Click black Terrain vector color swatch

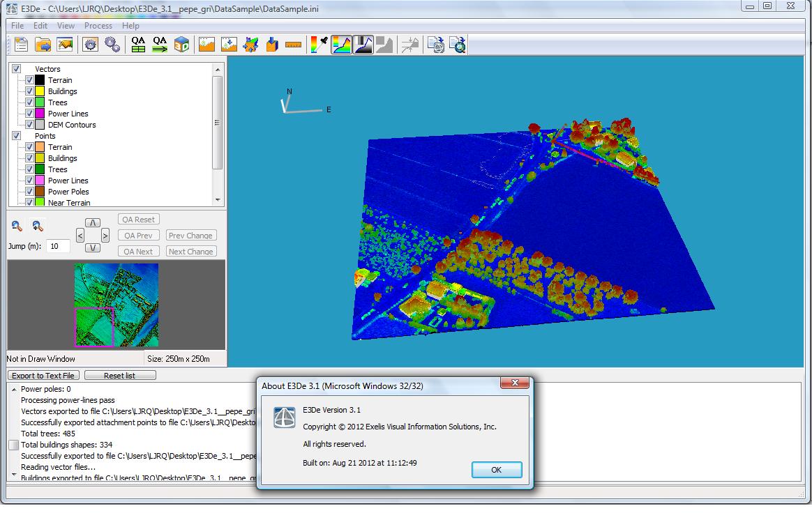click(x=40, y=80)
